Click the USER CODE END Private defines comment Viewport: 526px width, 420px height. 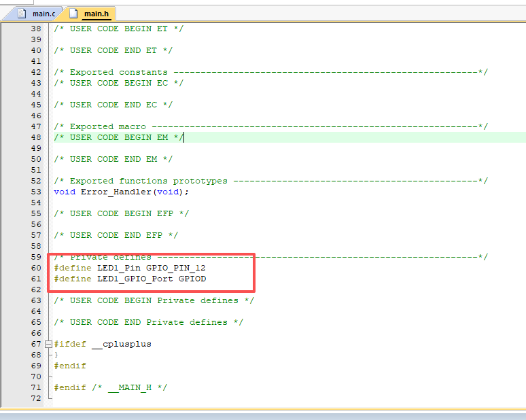(x=148, y=322)
